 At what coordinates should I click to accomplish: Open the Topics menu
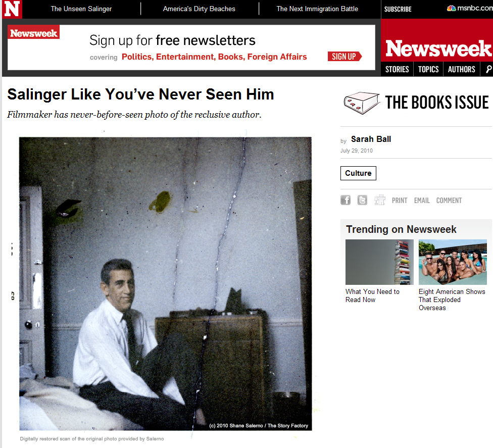[x=428, y=69]
